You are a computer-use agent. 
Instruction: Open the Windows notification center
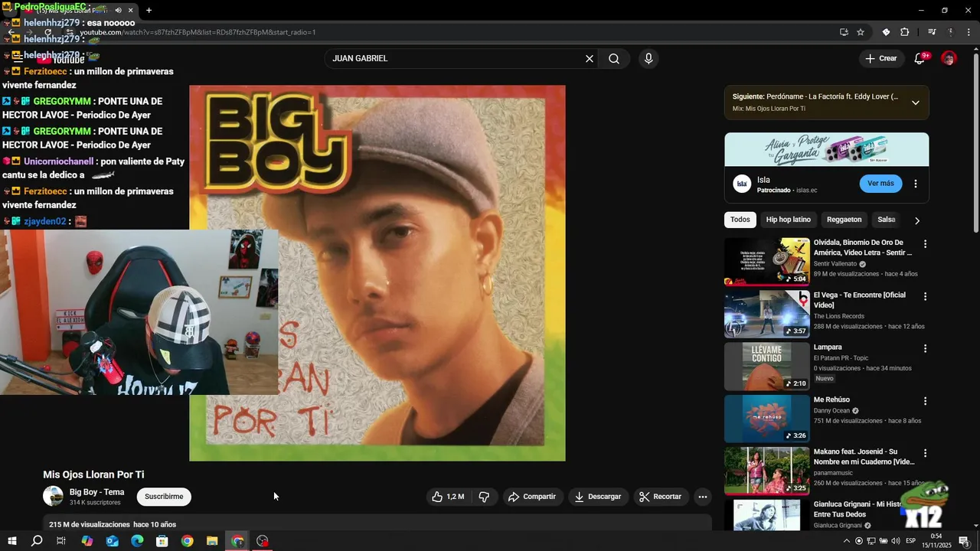964,541
